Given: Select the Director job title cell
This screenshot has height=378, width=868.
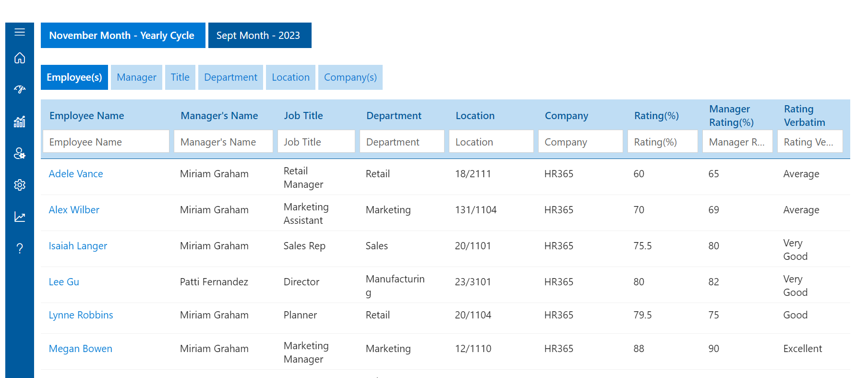Looking at the screenshot, I should point(301,282).
